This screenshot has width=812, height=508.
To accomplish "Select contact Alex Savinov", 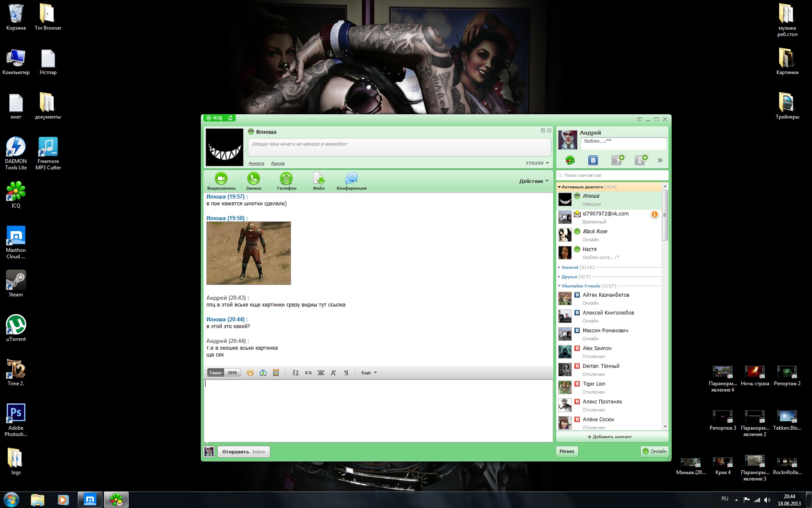I will click(609, 352).
